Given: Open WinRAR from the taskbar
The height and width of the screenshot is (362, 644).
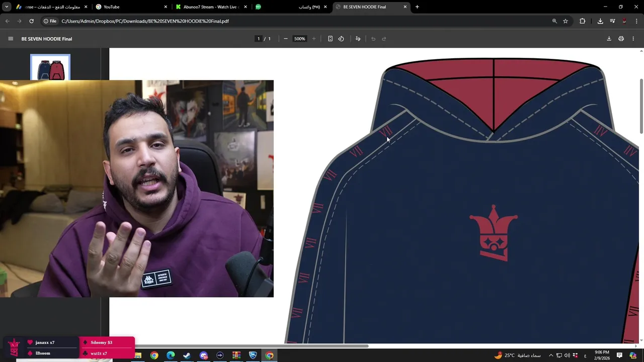Looking at the screenshot, I should [x=236, y=355].
